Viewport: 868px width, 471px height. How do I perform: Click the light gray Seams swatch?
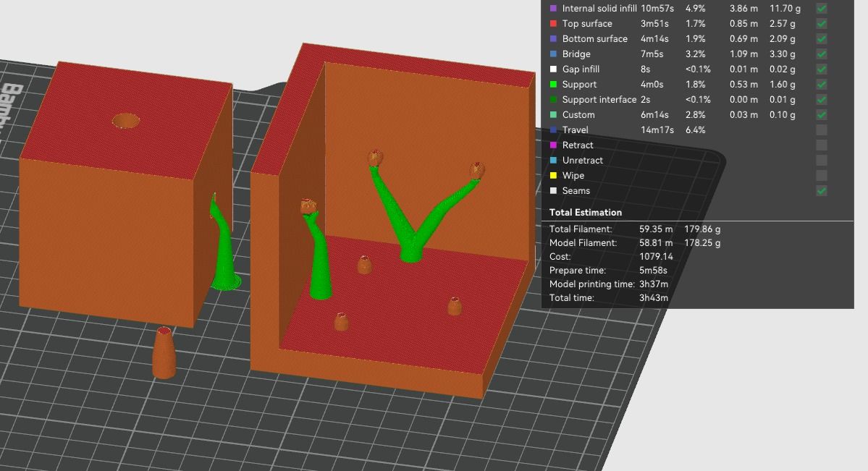[x=553, y=191]
